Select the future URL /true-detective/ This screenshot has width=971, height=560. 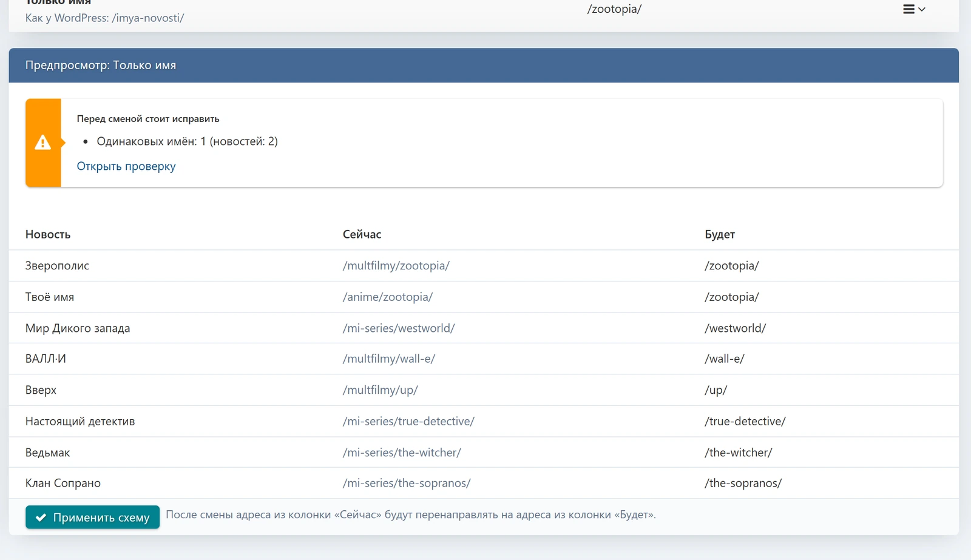coord(745,422)
